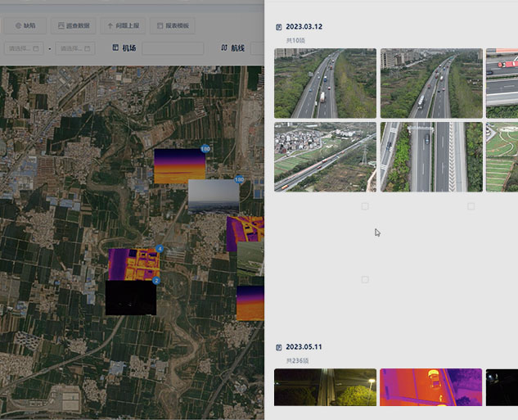The width and height of the screenshot is (518, 420).
Task: Tick the lone checkbox in empty gallery area
Action: (365, 280)
